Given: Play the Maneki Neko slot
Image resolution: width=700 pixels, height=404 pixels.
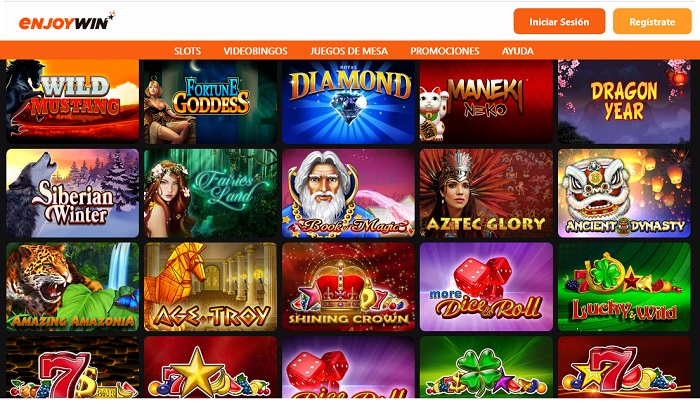Looking at the screenshot, I should 486,101.
